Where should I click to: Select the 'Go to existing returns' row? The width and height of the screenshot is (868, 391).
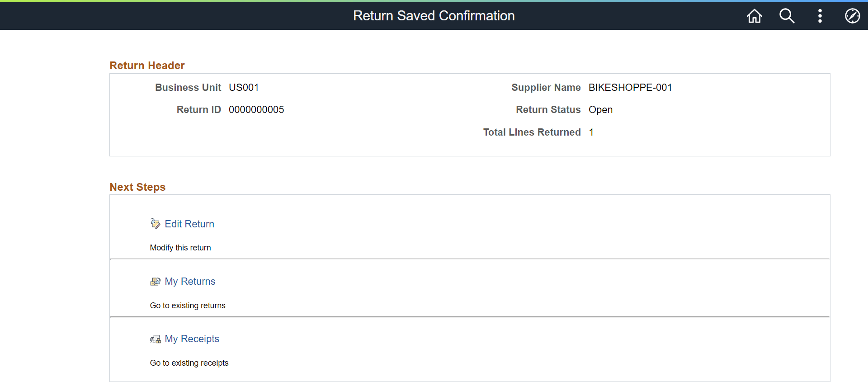pyautogui.click(x=188, y=305)
